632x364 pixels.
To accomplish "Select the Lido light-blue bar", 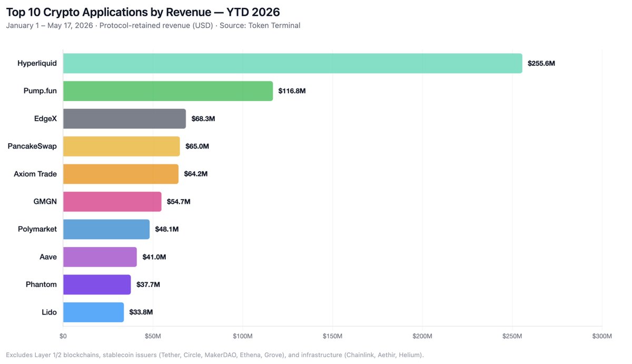I will click(94, 312).
